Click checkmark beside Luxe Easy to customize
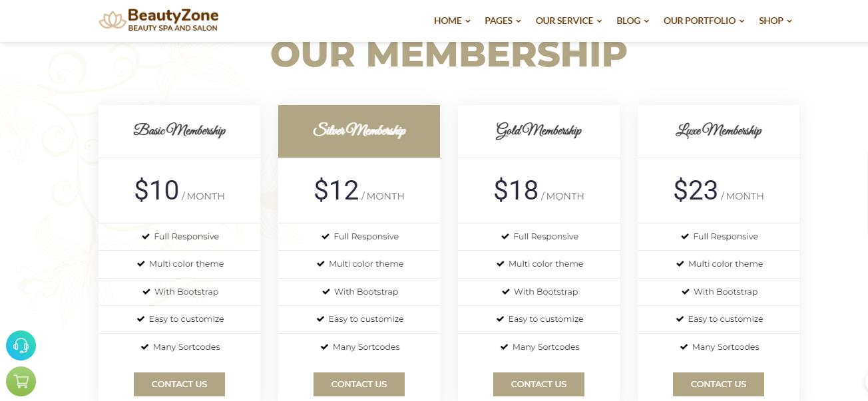 point(680,319)
